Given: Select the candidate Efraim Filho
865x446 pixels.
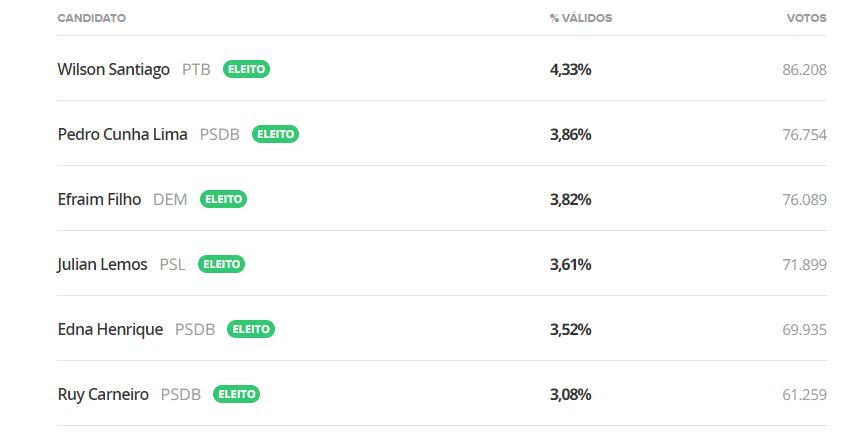Looking at the screenshot, I should point(99,199).
